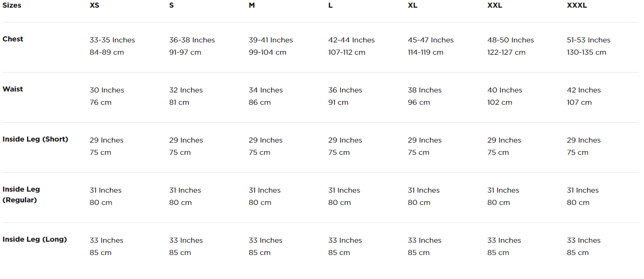Click the XXL size column header
The width and height of the screenshot is (644, 279).
click(495, 5)
